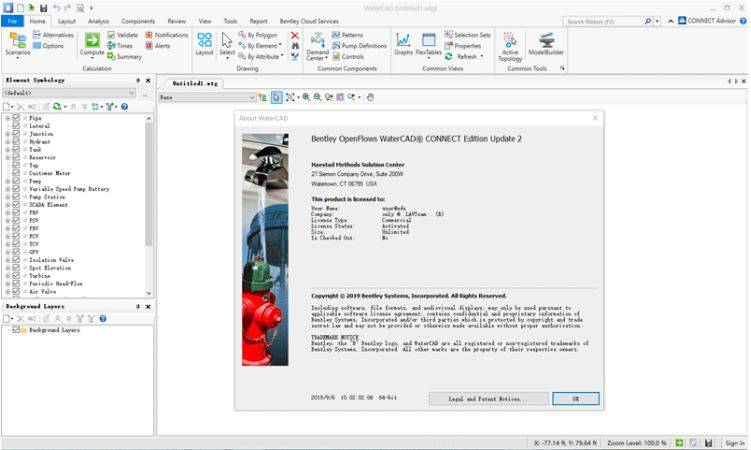Launch ModelBuilder

coord(546,44)
